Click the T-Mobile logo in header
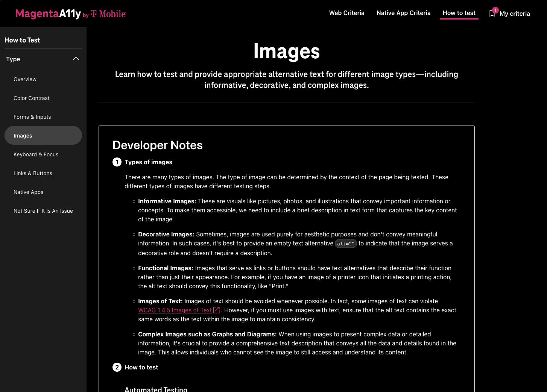 pyautogui.click(x=108, y=14)
